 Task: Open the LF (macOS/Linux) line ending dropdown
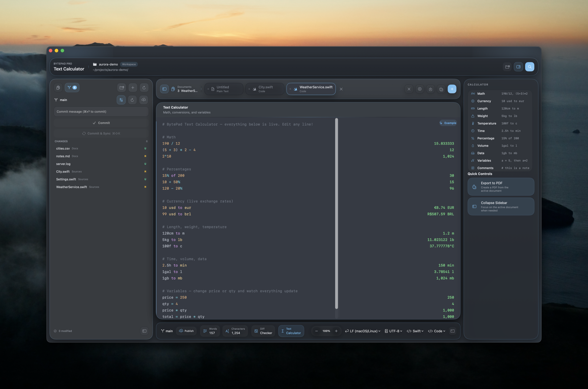coord(362,331)
